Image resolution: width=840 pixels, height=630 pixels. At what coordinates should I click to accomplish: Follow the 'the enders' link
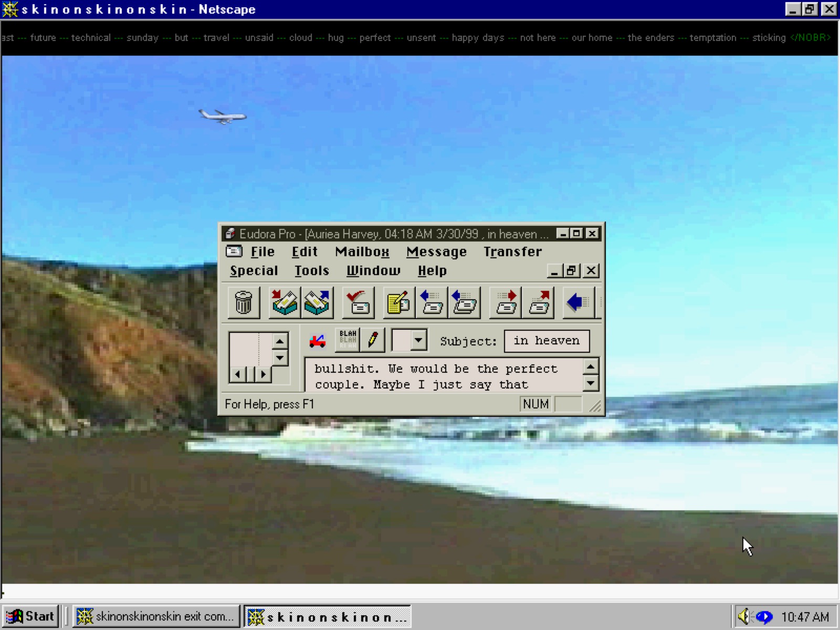(650, 38)
